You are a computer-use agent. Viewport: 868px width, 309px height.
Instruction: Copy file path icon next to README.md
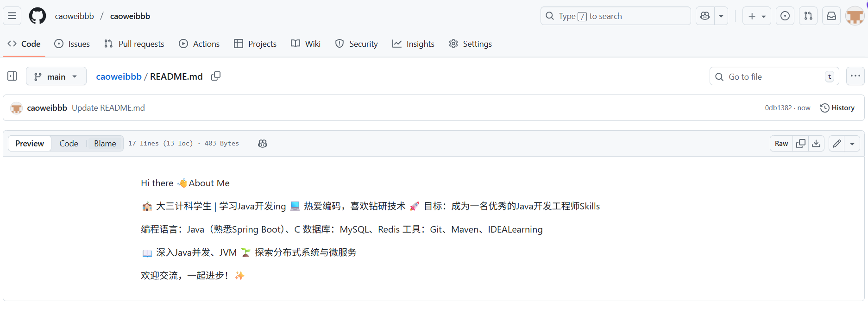[x=216, y=76]
